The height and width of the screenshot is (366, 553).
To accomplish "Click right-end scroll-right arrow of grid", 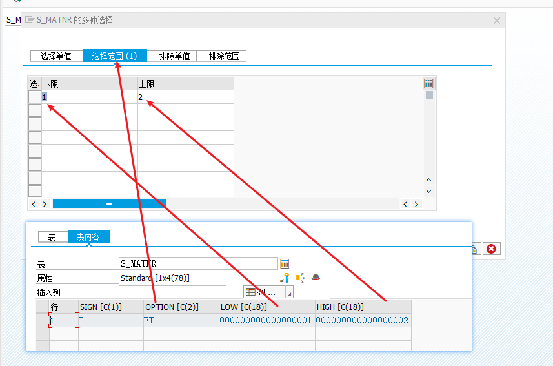I will [417, 204].
